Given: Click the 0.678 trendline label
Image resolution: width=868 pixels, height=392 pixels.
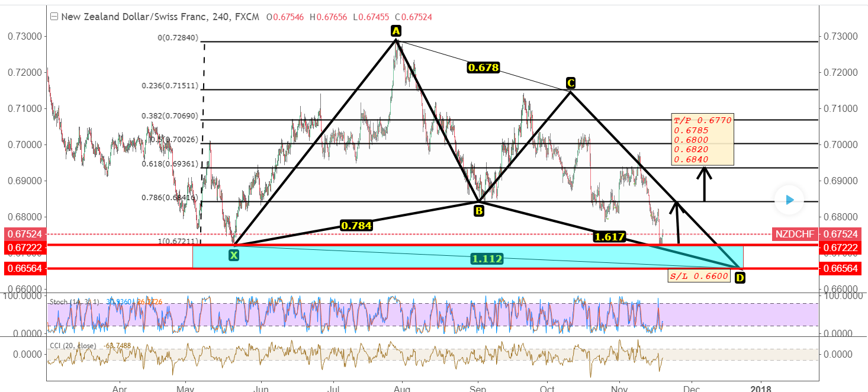Looking at the screenshot, I should (484, 68).
